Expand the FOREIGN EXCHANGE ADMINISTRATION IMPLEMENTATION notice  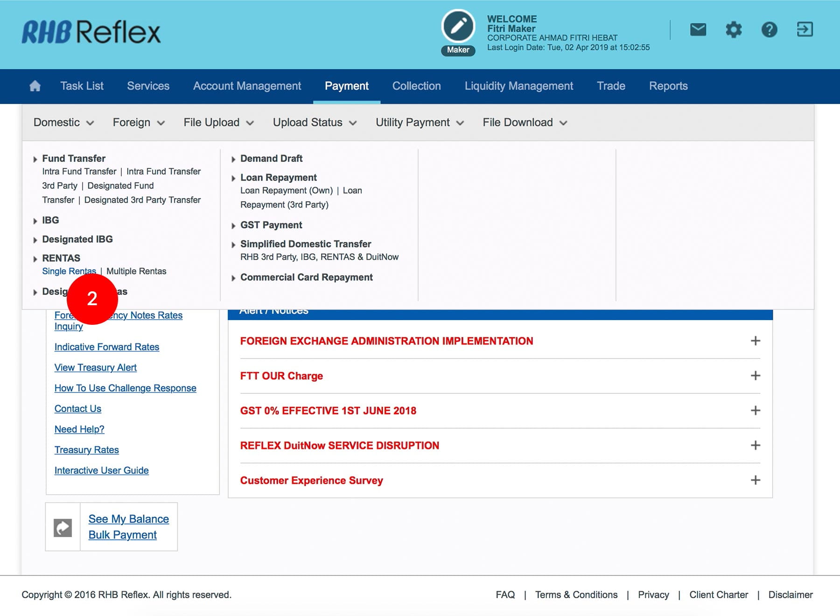[755, 341]
